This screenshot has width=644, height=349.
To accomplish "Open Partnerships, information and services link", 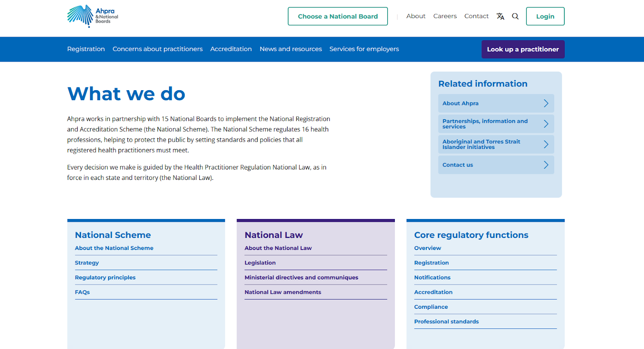I will click(x=496, y=124).
